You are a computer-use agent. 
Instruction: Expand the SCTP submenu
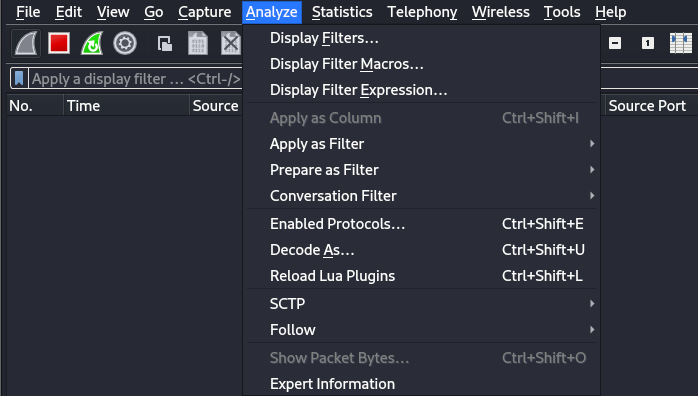click(x=421, y=304)
